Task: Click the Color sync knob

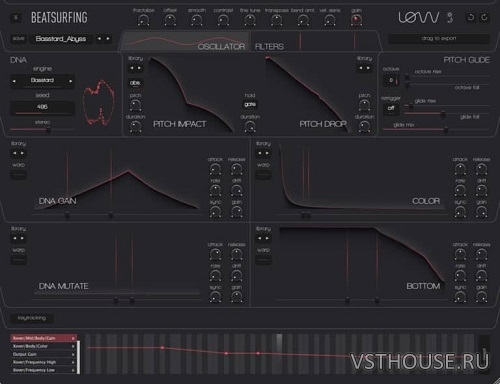Action: point(460,212)
